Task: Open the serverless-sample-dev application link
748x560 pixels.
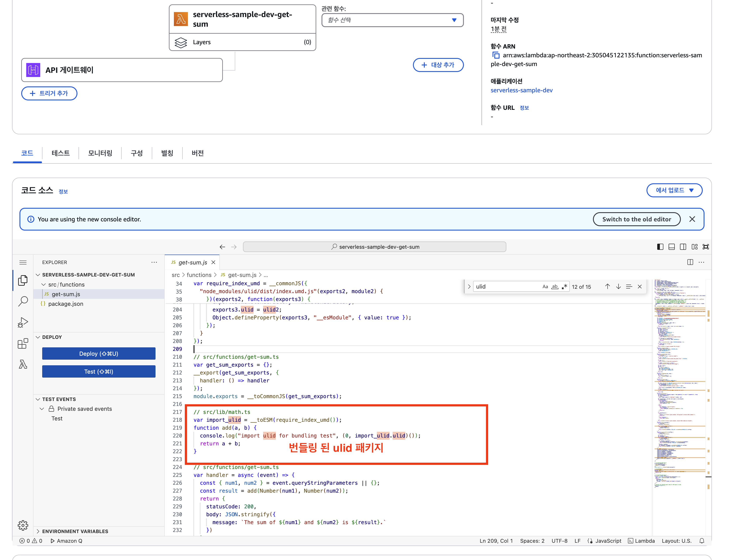Action: click(x=521, y=90)
